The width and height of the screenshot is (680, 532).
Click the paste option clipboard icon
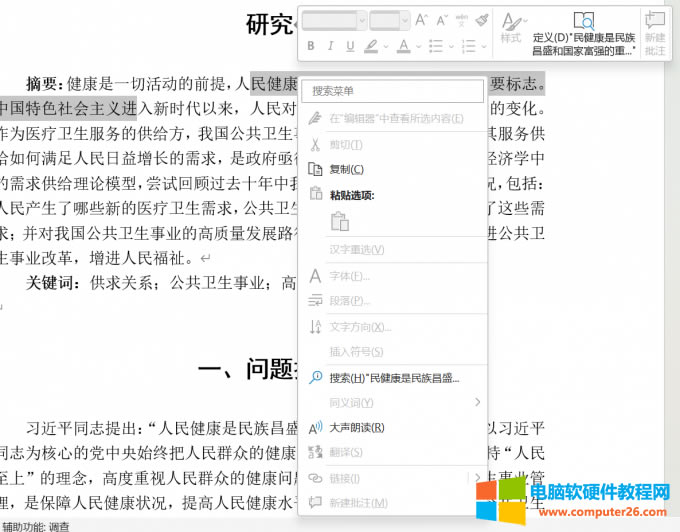[x=339, y=221]
